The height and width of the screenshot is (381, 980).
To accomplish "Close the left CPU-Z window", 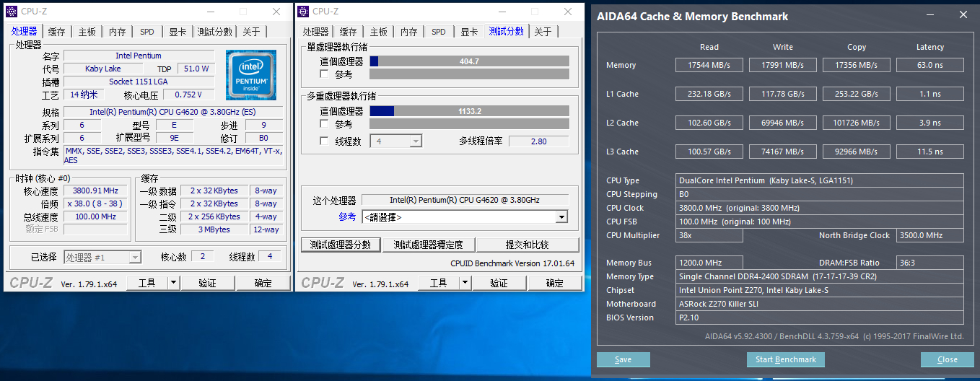I will click(276, 12).
